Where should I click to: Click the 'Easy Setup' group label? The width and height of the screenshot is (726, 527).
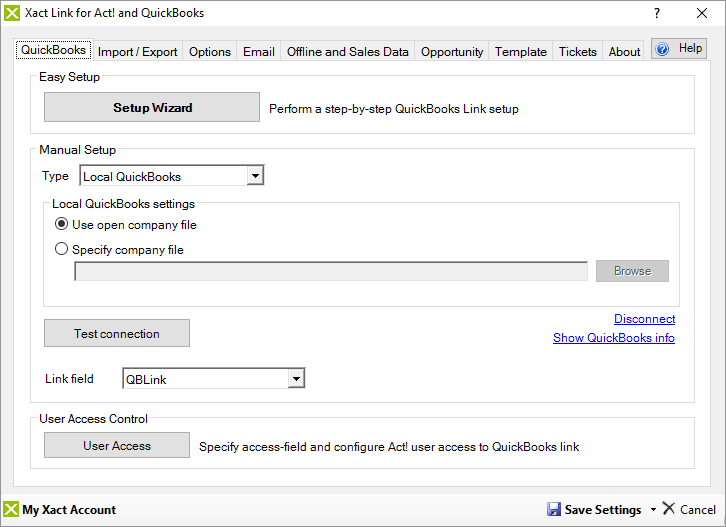tap(69, 77)
